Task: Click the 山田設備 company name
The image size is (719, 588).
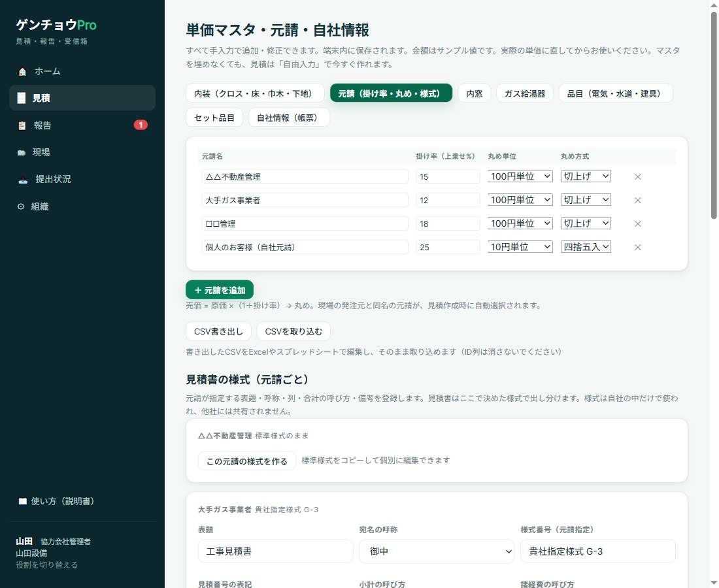Action: pos(31,553)
